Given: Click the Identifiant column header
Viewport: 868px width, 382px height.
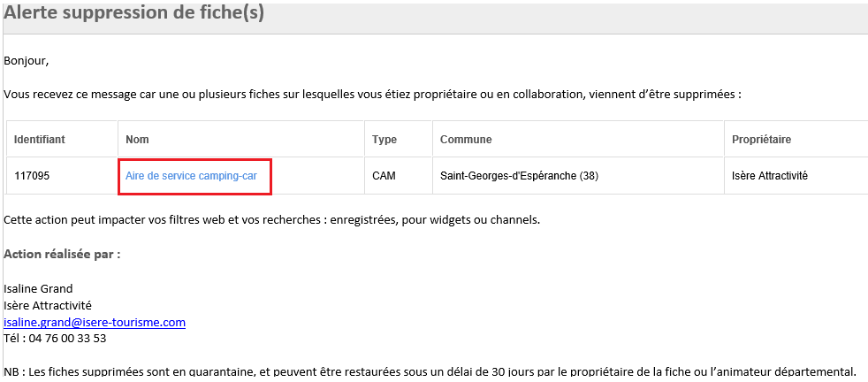Looking at the screenshot, I should click(39, 140).
